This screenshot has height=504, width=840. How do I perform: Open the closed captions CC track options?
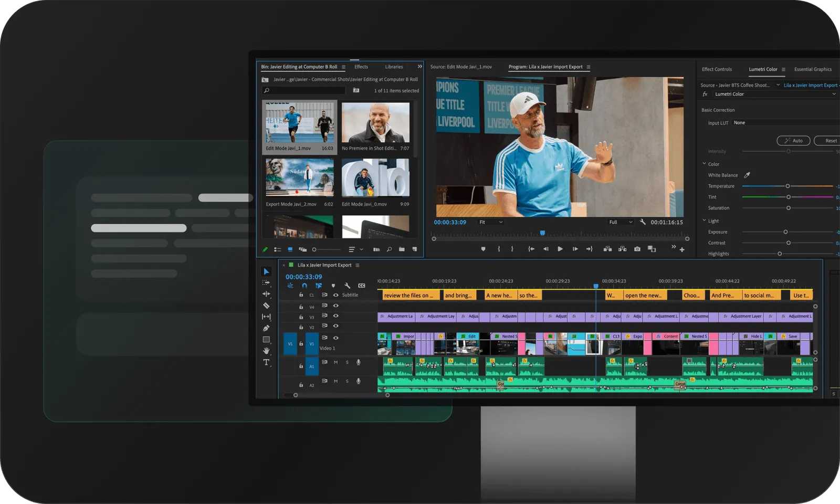tap(362, 286)
